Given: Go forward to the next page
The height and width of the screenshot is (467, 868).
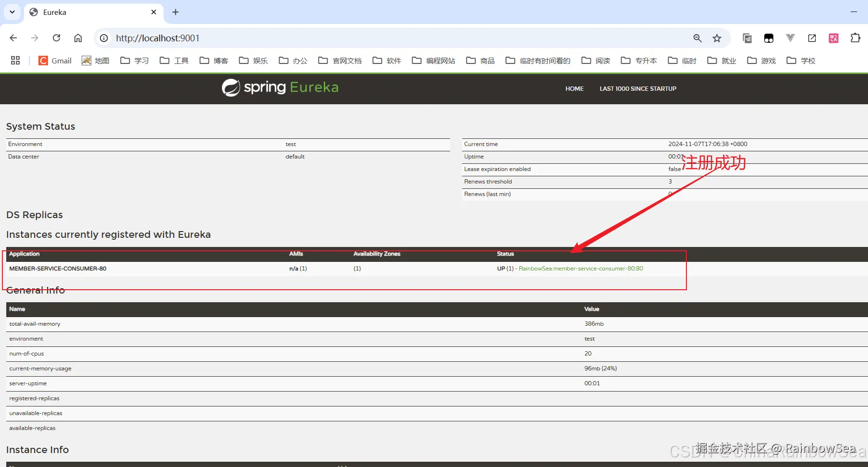Looking at the screenshot, I should [35, 38].
